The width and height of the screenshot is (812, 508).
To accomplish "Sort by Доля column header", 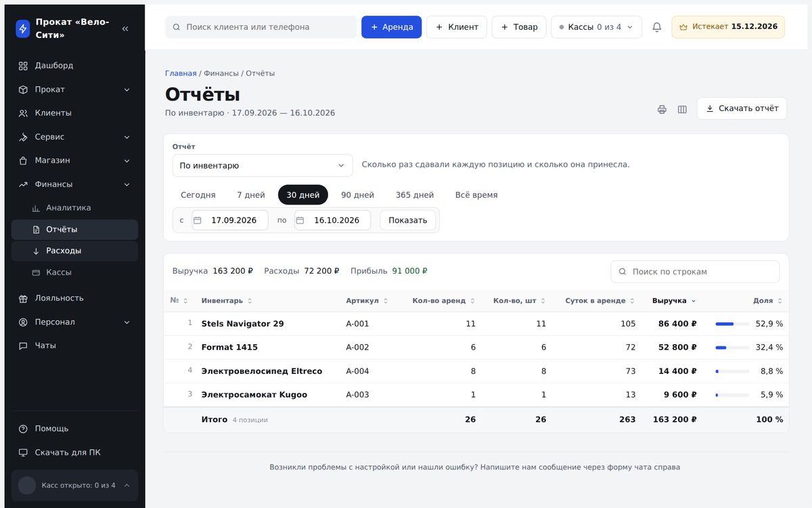I will pyautogui.click(x=768, y=301).
